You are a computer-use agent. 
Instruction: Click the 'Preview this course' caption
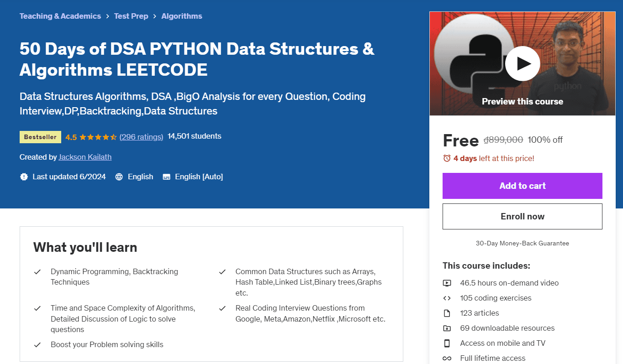523,101
